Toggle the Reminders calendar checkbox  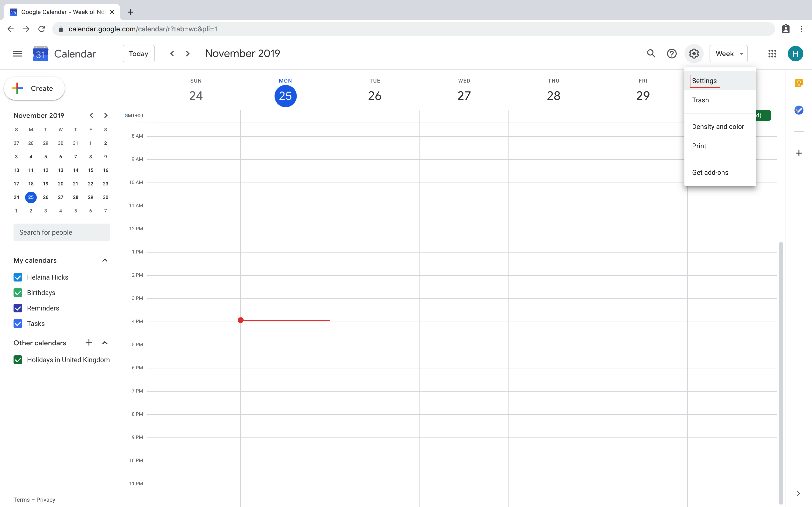[x=18, y=308]
